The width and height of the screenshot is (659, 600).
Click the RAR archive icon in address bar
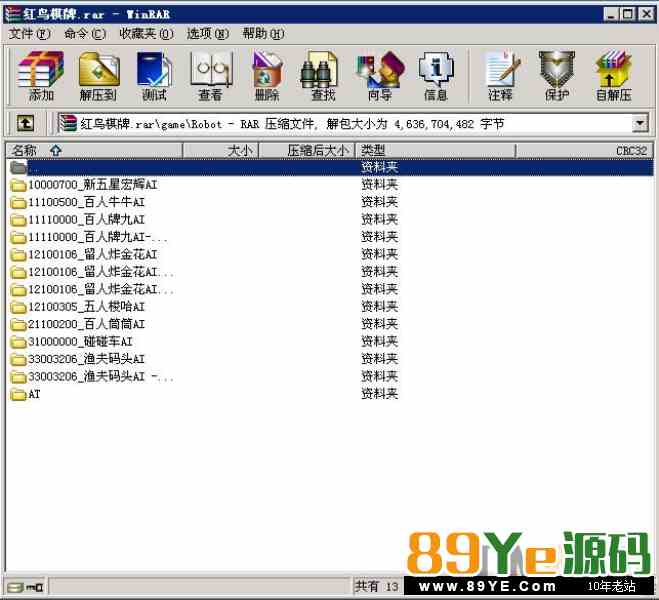point(67,124)
